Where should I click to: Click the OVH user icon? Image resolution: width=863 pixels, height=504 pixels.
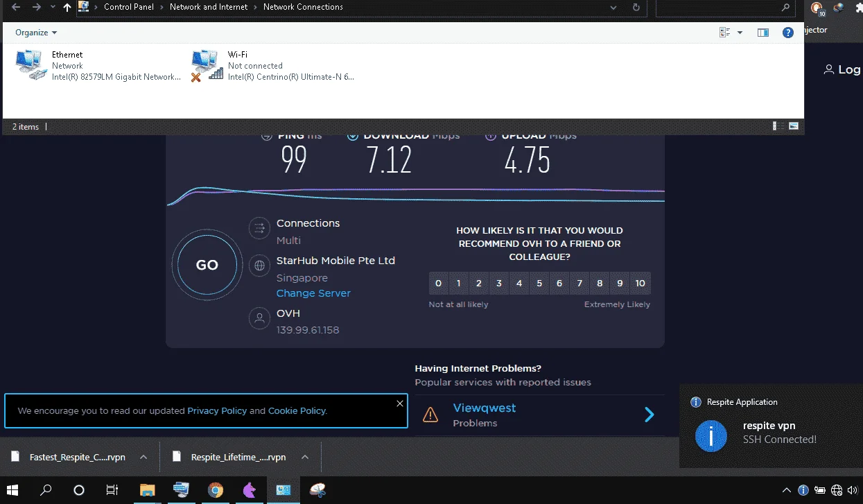coord(259,318)
